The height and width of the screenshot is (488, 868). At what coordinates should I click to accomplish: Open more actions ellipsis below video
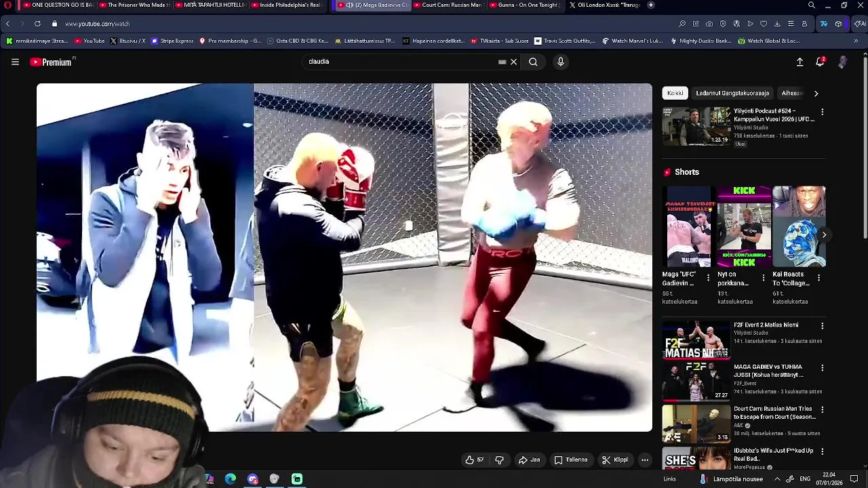point(645,460)
